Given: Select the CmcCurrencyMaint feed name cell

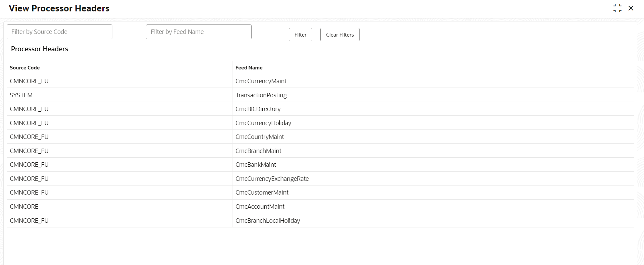Looking at the screenshot, I should click(x=433, y=81).
